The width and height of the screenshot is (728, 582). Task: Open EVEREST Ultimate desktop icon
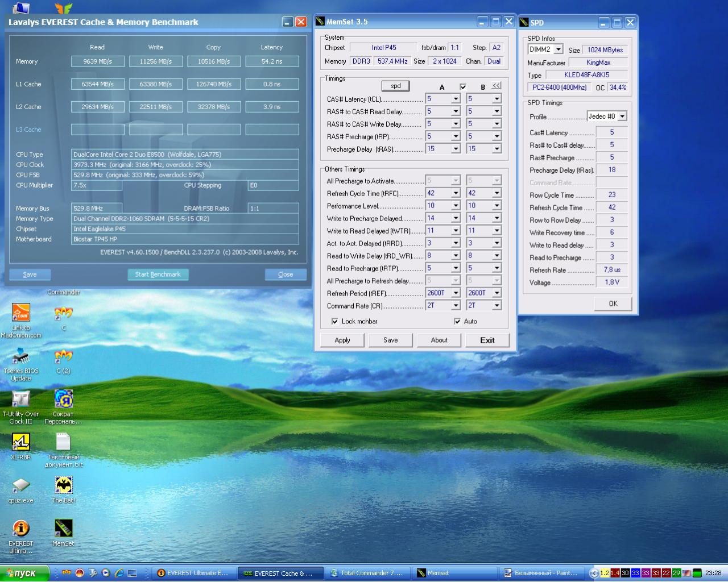pyautogui.click(x=21, y=529)
